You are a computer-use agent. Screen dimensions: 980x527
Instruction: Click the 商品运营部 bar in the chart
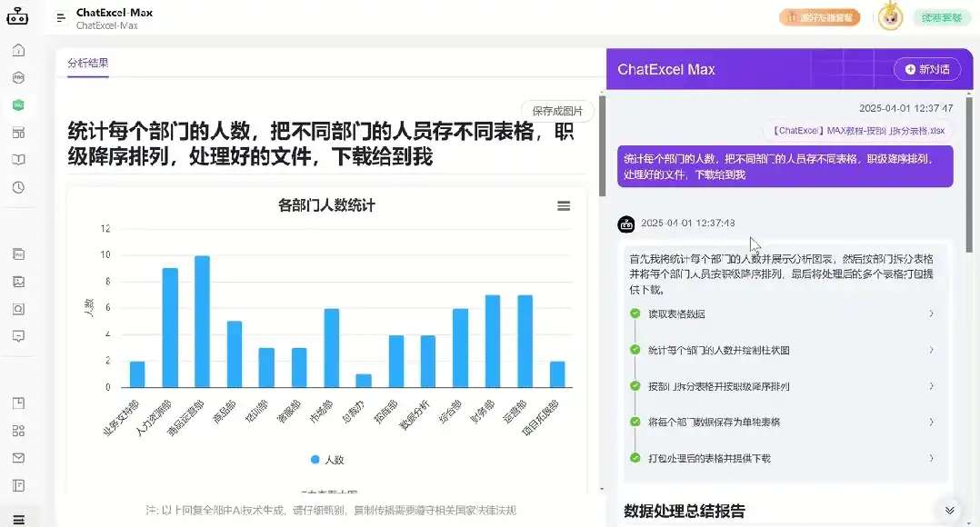point(202,322)
